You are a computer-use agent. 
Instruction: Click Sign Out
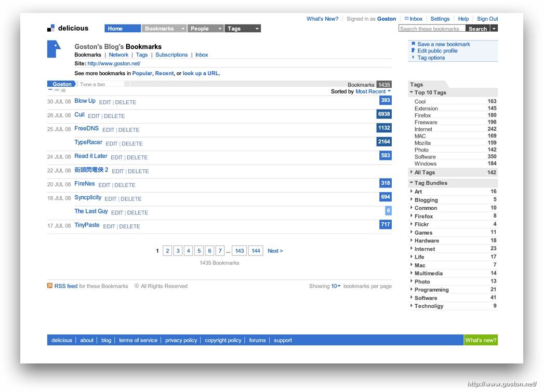point(487,19)
